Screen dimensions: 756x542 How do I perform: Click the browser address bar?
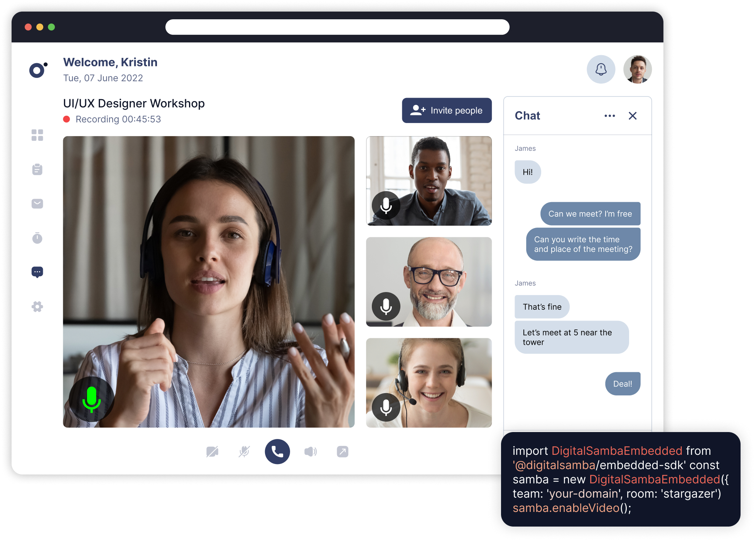point(337,27)
